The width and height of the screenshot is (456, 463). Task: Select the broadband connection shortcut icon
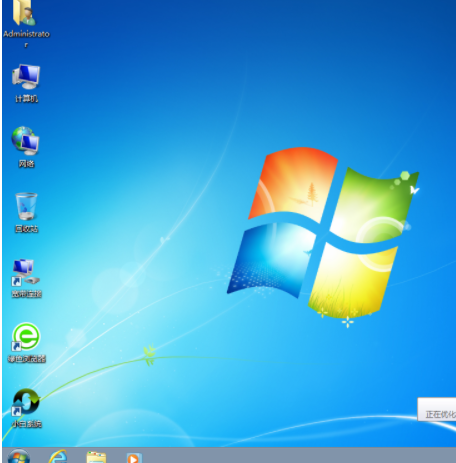point(26,272)
